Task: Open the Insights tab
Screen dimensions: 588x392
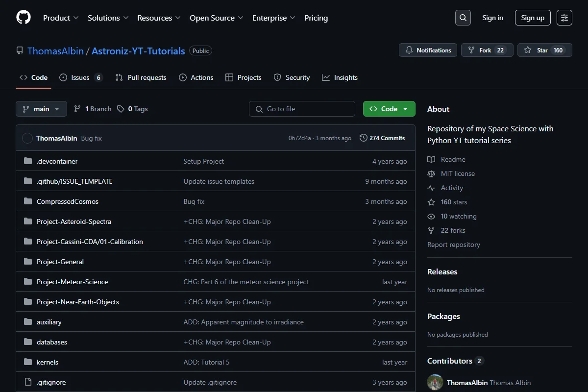Action: pyautogui.click(x=340, y=77)
